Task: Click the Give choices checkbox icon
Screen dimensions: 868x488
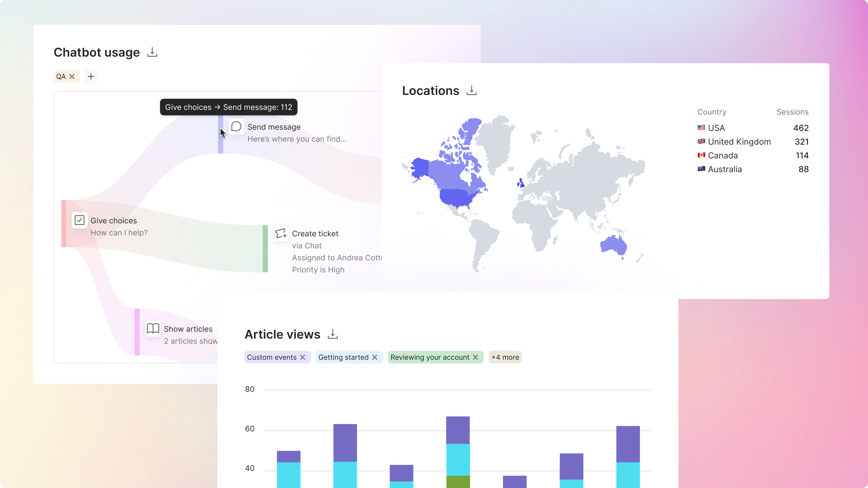Action: 80,220
